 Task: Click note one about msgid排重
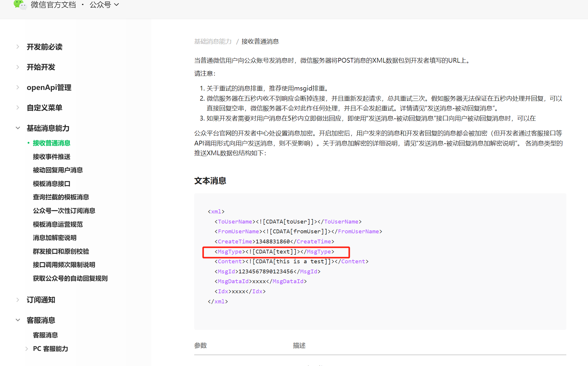[267, 88]
